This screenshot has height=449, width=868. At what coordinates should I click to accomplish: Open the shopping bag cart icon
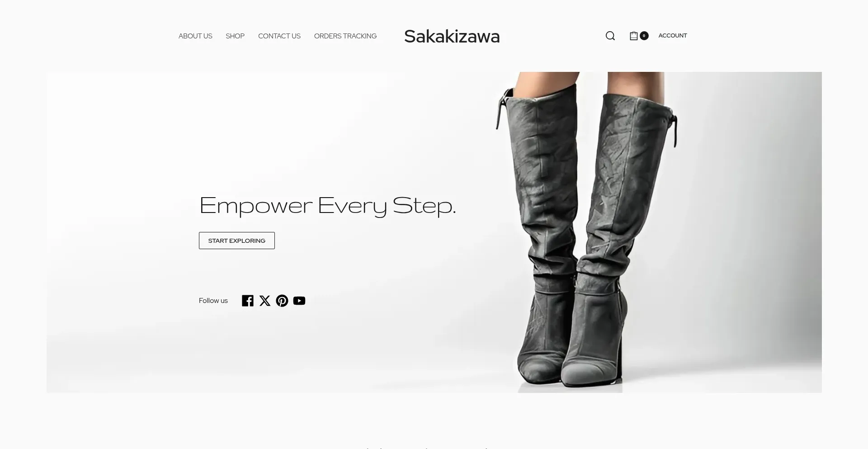coord(634,36)
